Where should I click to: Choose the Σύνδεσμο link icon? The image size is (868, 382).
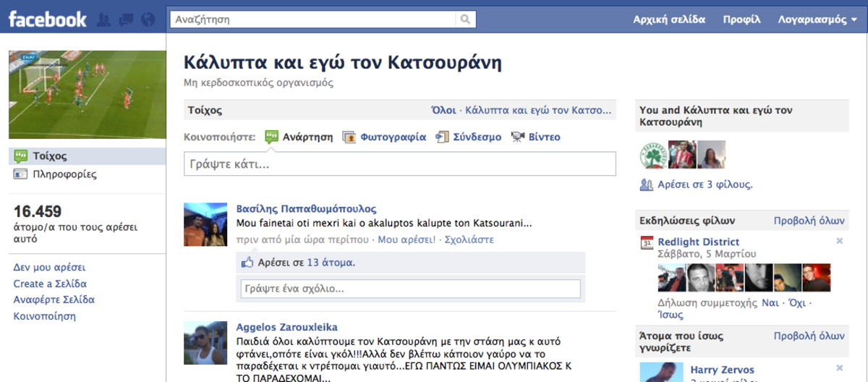(442, 137)
